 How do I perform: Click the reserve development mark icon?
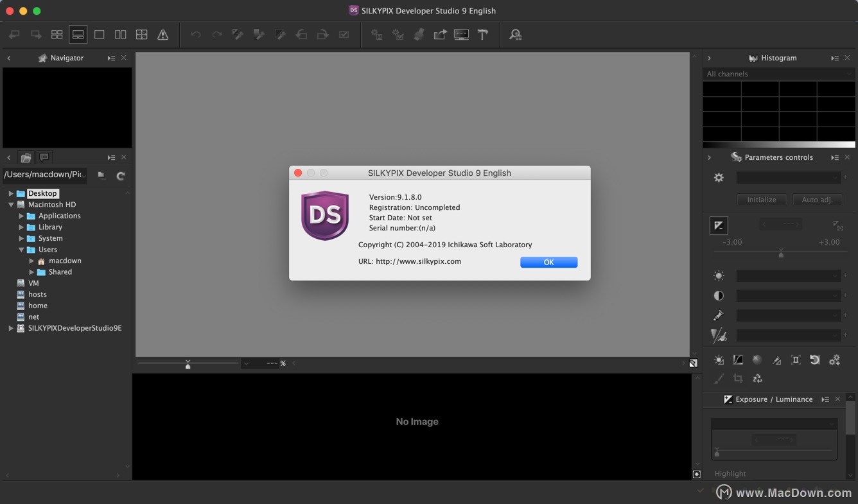[x=344, y=35]
